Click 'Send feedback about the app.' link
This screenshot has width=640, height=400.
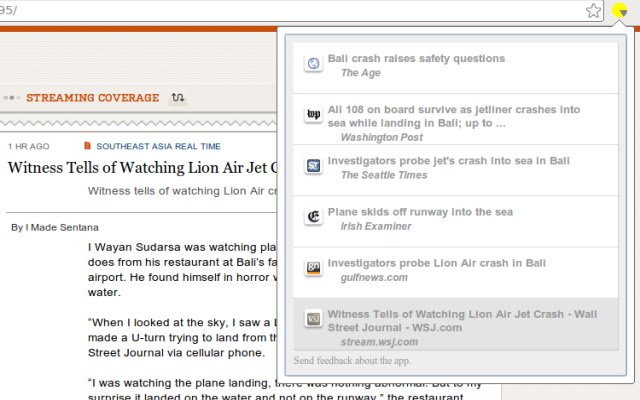point(352,360)
